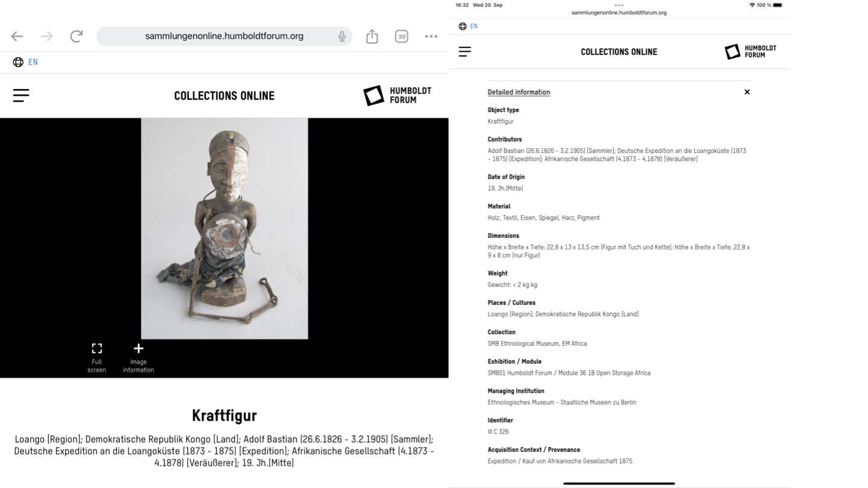Screen dimensions: 868x488
Task: Tap the microphone icon in address bar
Action: pos(342,36)
